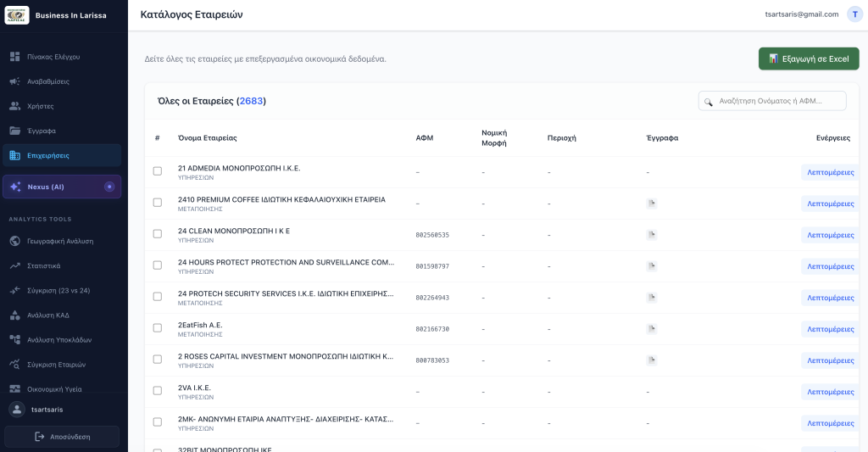Screen dimensions: 868x452
Task: Click the user avatar circle in header
Action: tap(854, 14)
